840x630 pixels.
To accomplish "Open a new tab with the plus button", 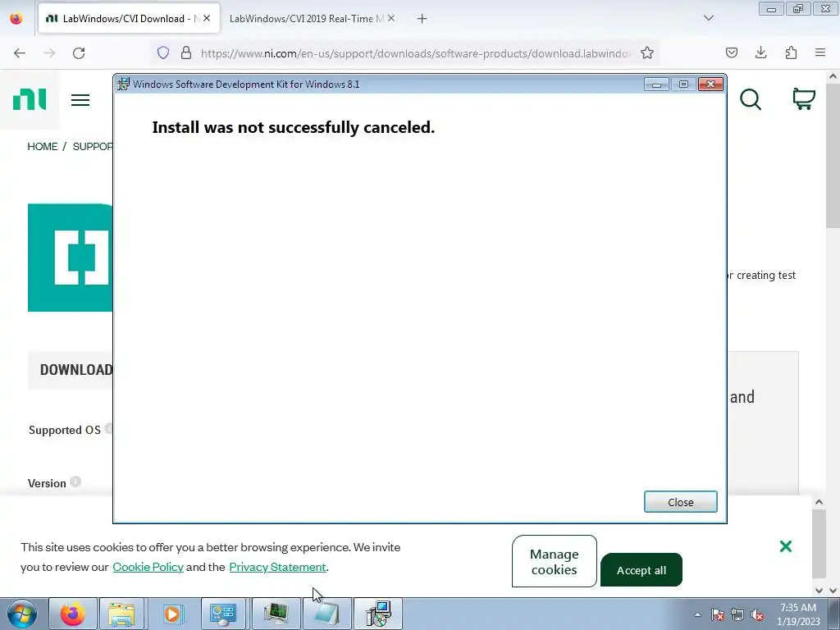I will pyautogui.click(x=422, y=19).
